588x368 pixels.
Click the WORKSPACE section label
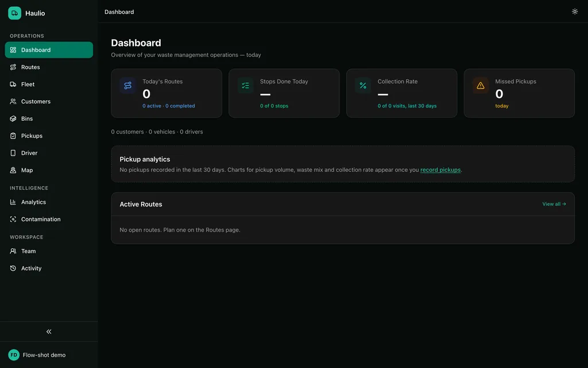(x=26, y=237)
